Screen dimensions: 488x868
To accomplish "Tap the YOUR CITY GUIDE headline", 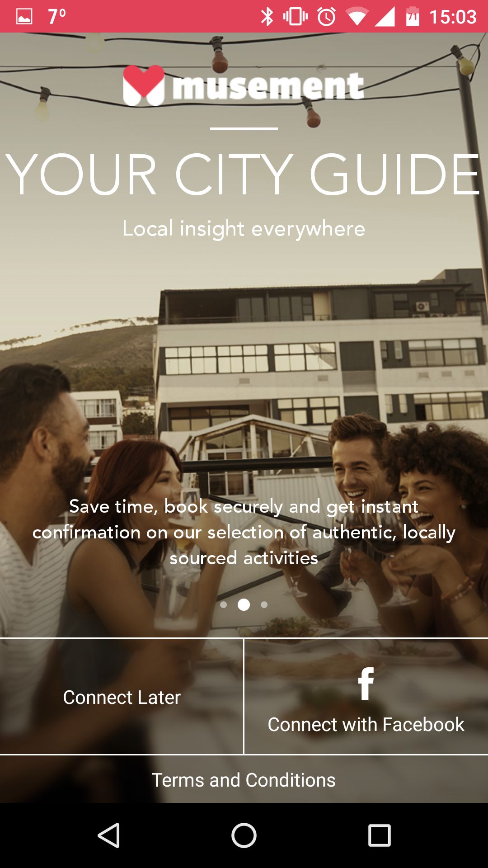I will [243, 175].
